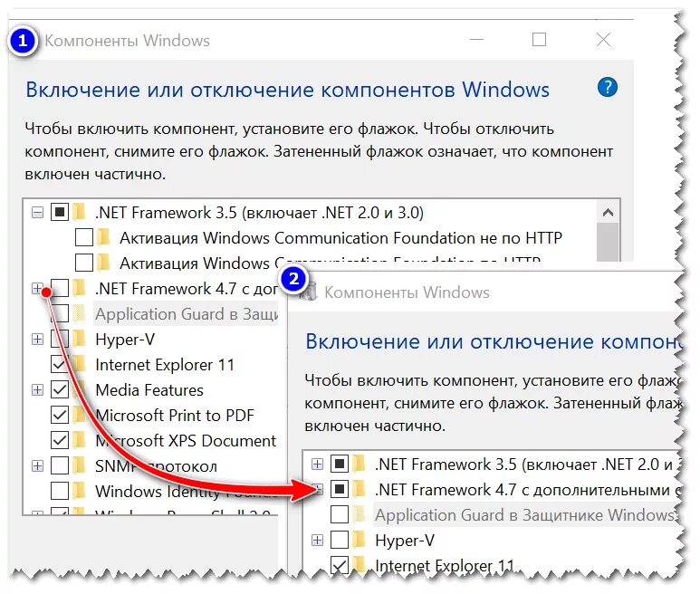Uncheck Media Features checkbox

tap(60, 389)
